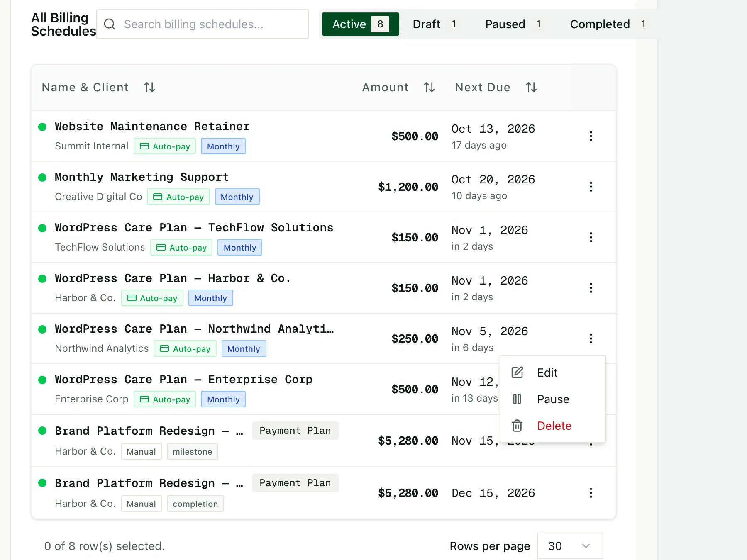This screenshot has height=560, width=747.
Task: Click the Oct 13, 2026 due date
Action: click(x=493, y=129)
